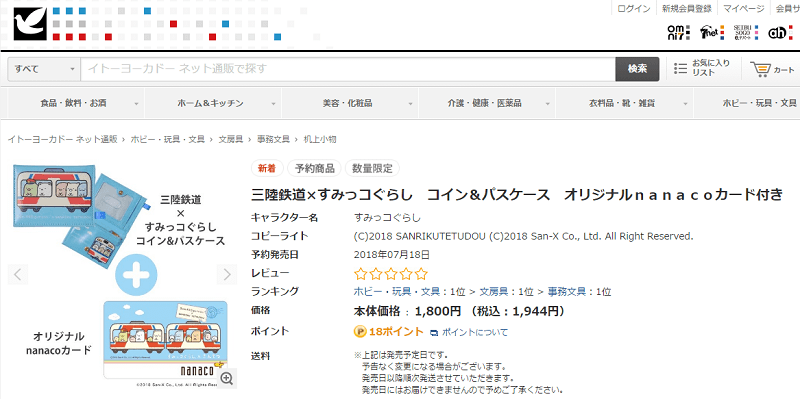
Task: Click the price 1,800円 text
Action: [438, 311]
